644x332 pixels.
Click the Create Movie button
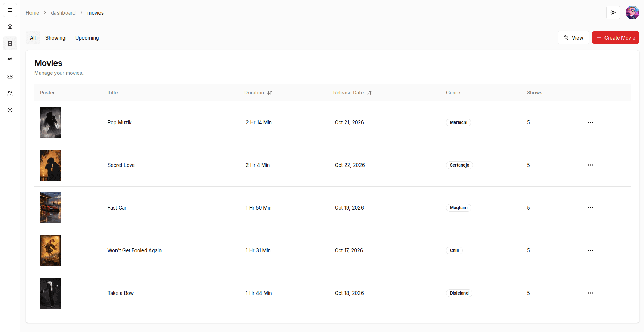tap(616, 37)
